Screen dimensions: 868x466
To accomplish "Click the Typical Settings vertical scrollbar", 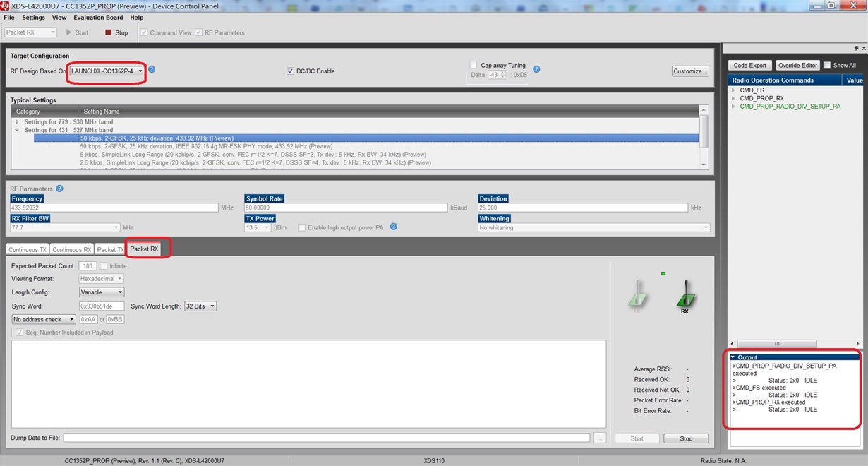I will [x=704, y=137].
